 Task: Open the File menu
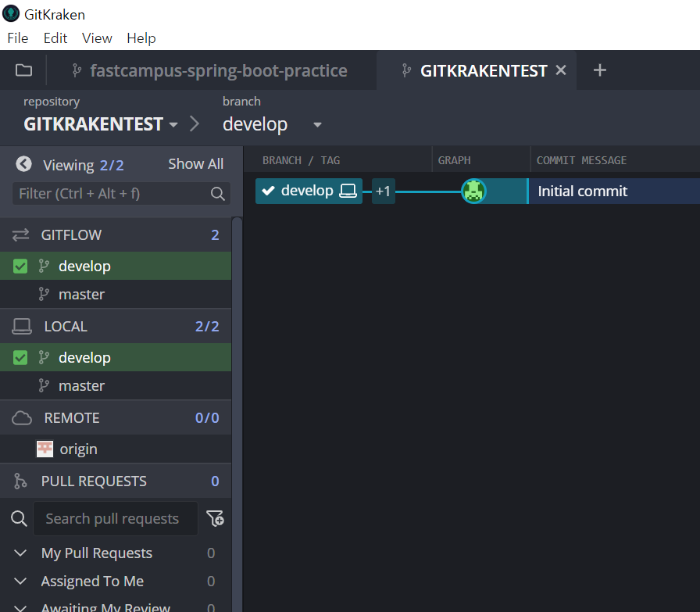[x=18, y=38]
